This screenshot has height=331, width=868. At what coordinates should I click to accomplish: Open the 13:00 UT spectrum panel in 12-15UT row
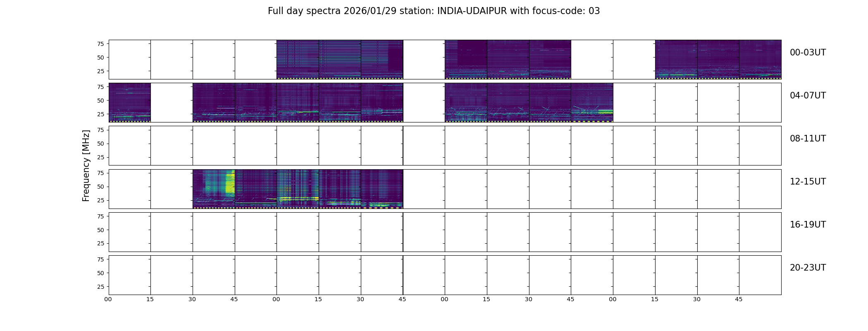click(298, 189)
